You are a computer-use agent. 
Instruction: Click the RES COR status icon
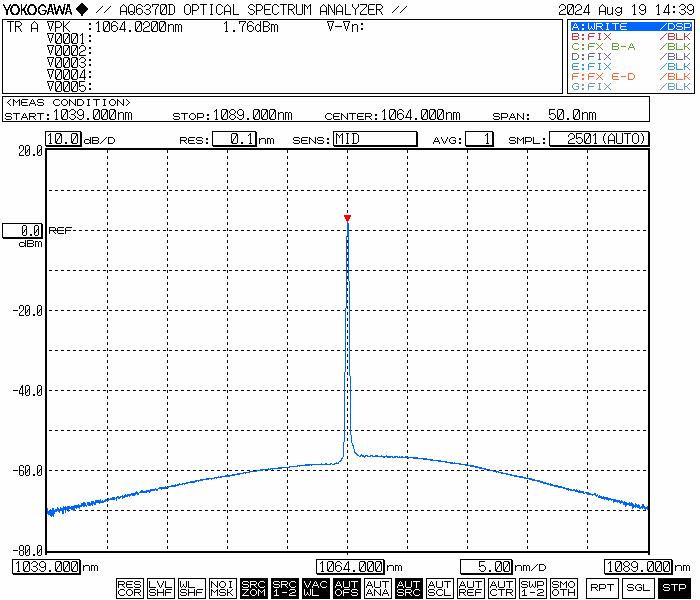tap(129, 588)
